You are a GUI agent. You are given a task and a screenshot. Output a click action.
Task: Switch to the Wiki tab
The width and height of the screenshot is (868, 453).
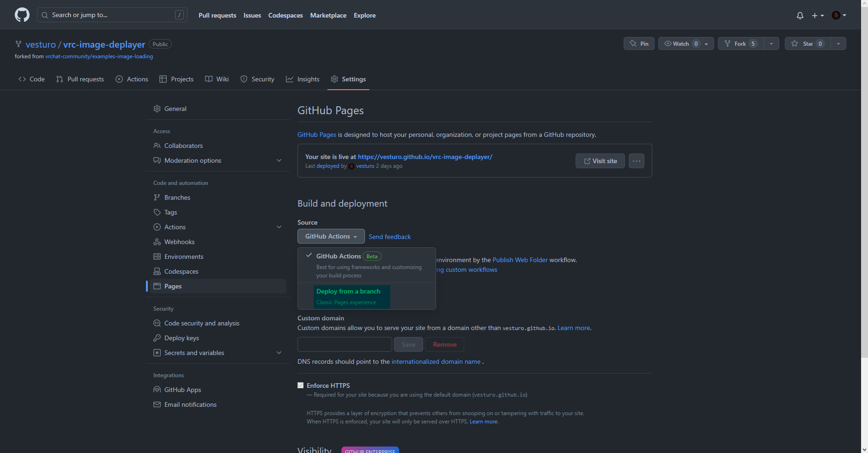[x=217, y=79]
